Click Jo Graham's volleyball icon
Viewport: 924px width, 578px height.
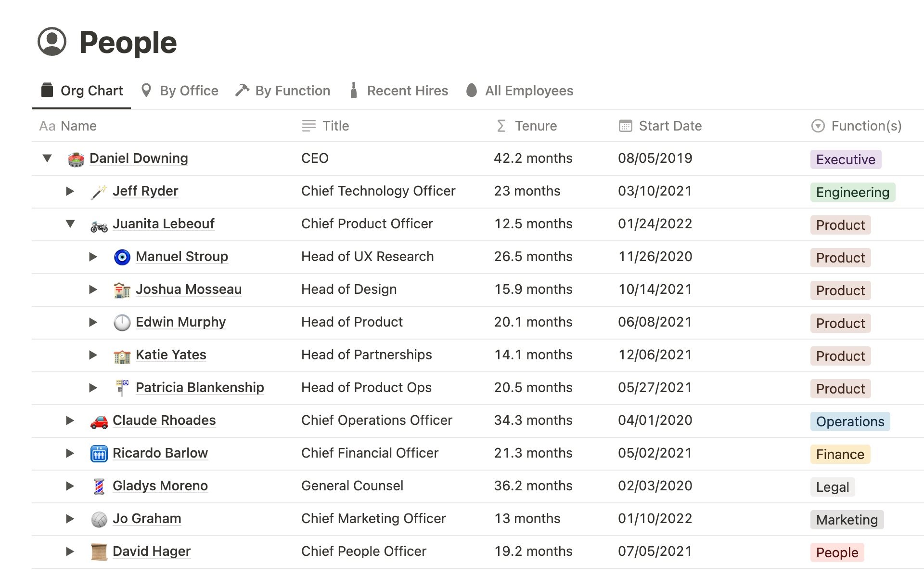tap(99, 519)
